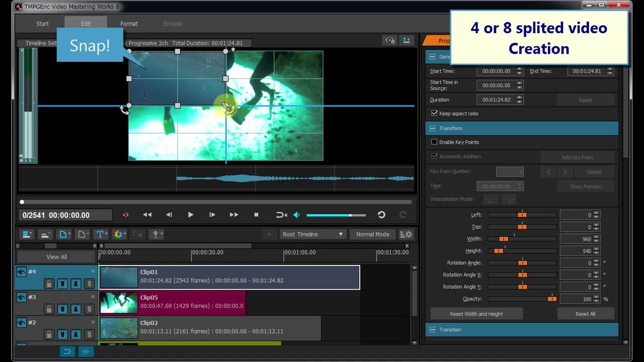Switch to the Format tab
This screenshot has width=644, height=362.
click(x=129, y=24)
